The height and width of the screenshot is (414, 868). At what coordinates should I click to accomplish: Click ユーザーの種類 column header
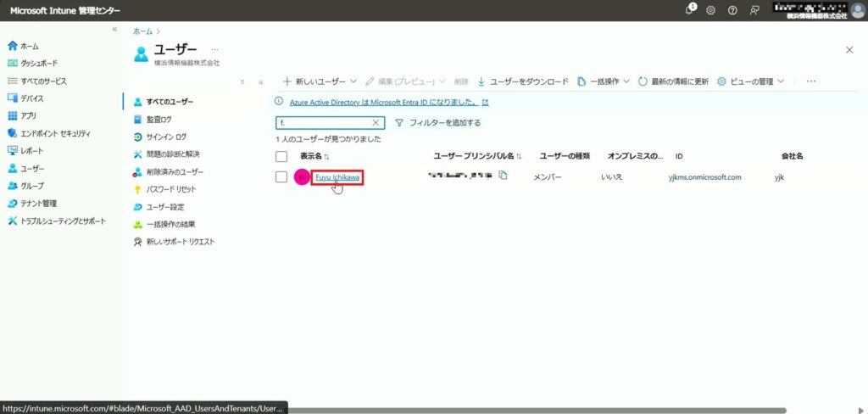pyautogui.click(x=565, y=156)
